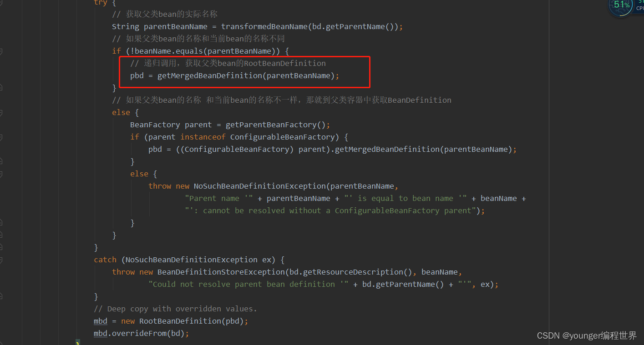Click the string "' is equal to bean name '"

(x=406, y=198)
